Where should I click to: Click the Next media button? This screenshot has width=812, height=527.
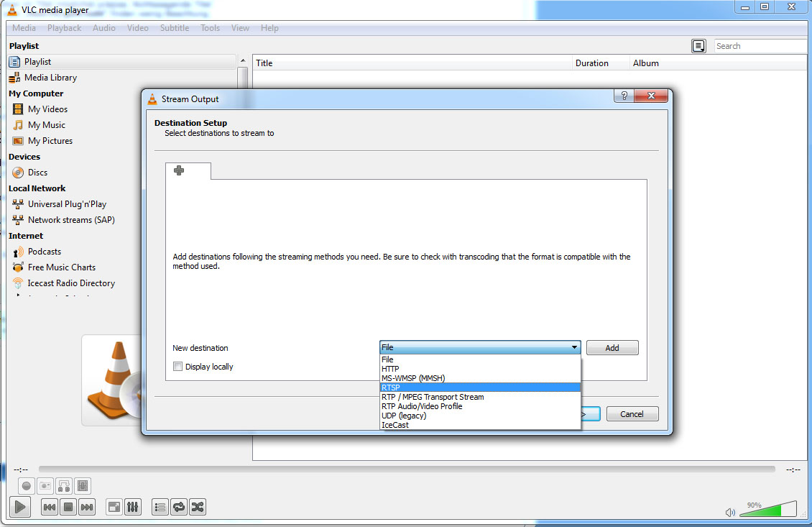87,508
